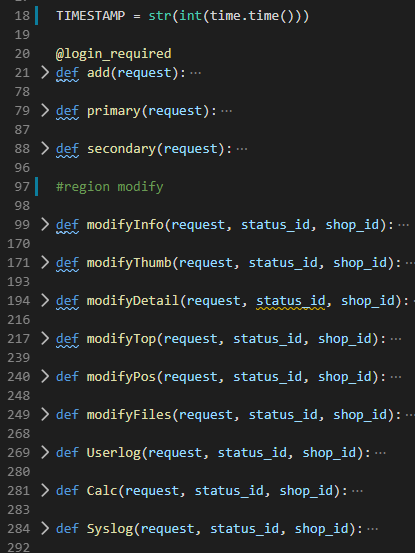The image size is (415, 553).
Task: Click the function name modifyThumb
Action: [129, 263]
